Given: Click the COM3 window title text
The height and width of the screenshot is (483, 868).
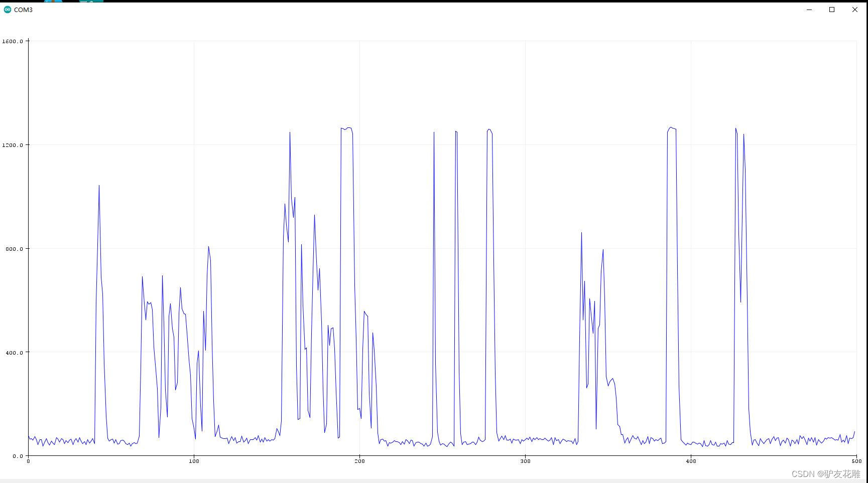Looking at the screenshot, I should pyautogui.click(x=23, y=10).
